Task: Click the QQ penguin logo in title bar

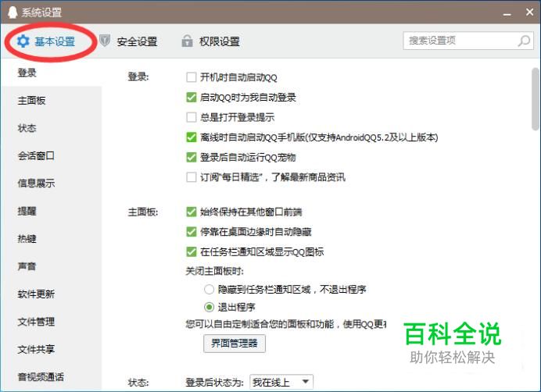Action: click(13, 12)
